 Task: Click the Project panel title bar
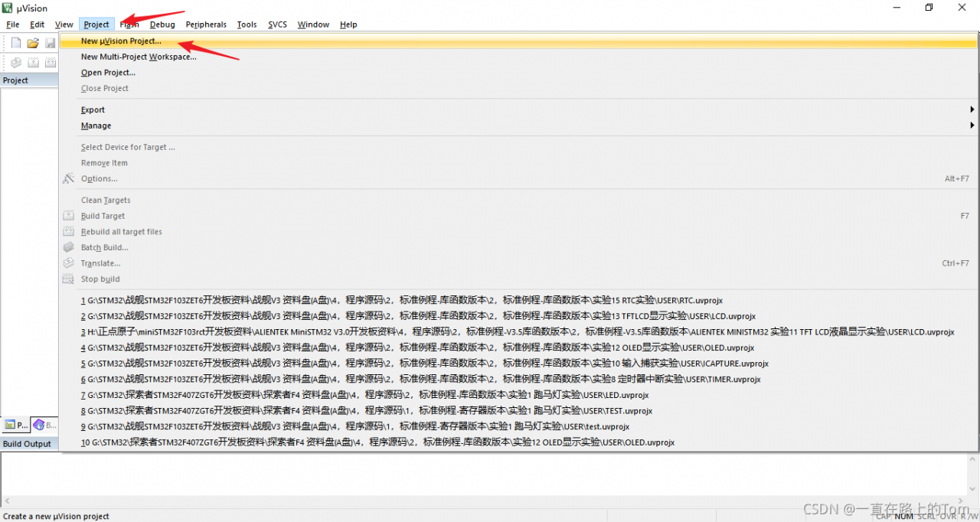pos(29,80)
